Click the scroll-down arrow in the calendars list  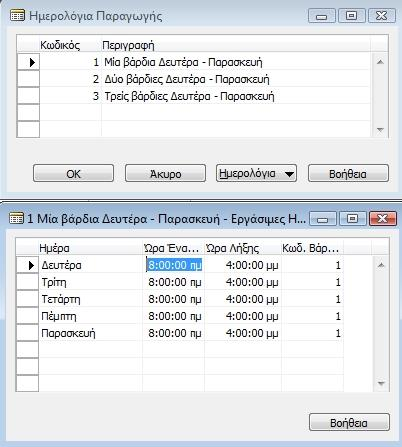point(380,130)
